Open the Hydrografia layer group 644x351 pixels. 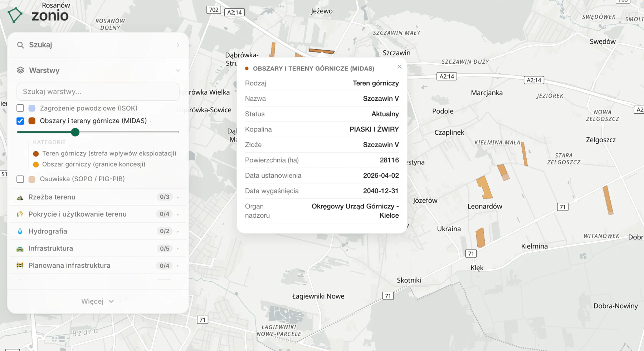pos(98,231)
